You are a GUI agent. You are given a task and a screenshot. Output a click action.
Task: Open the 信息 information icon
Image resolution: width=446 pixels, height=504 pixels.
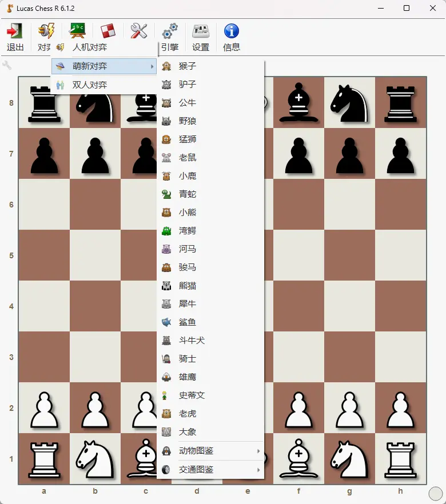[x=232, y=31]
